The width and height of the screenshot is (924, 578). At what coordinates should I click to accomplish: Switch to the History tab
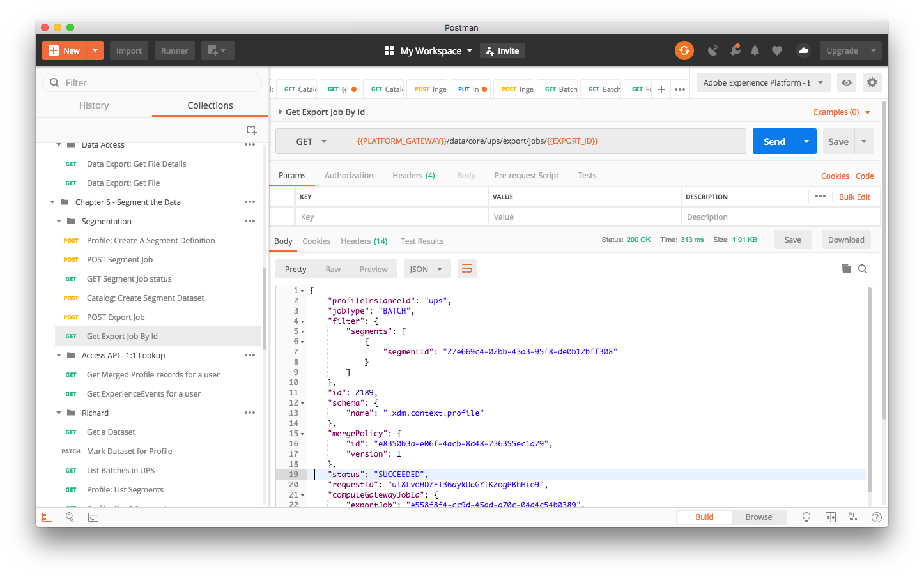[x=94, y=105]
